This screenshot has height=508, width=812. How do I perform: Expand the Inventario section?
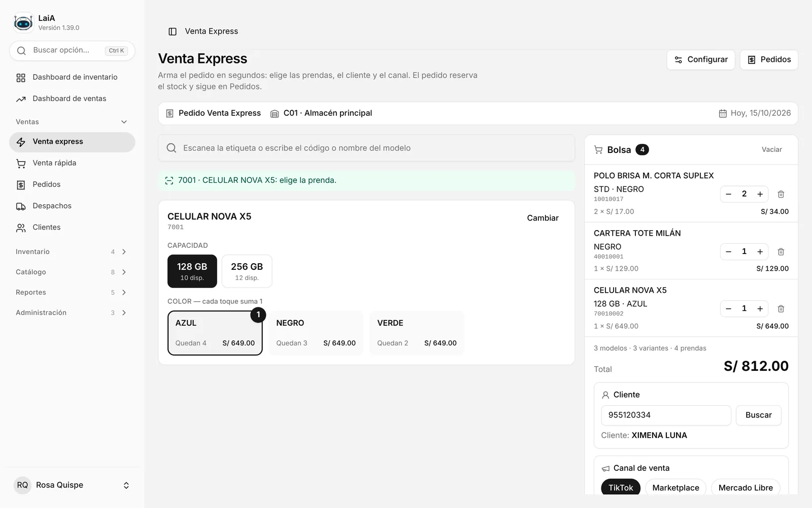coord(72,251)
